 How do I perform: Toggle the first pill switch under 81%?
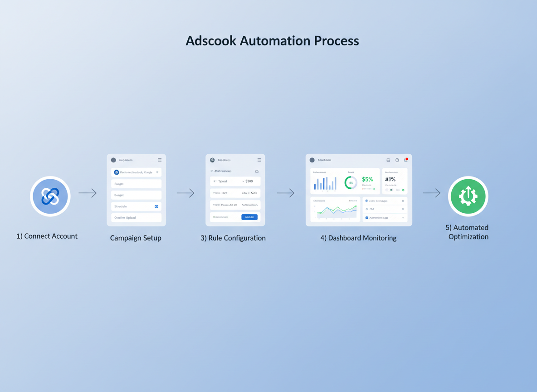pos(387,190)
